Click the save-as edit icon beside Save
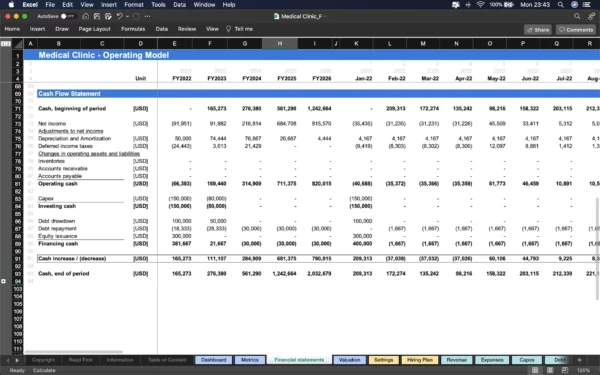This screenshot has height=375, width=600. coord(108,16)
